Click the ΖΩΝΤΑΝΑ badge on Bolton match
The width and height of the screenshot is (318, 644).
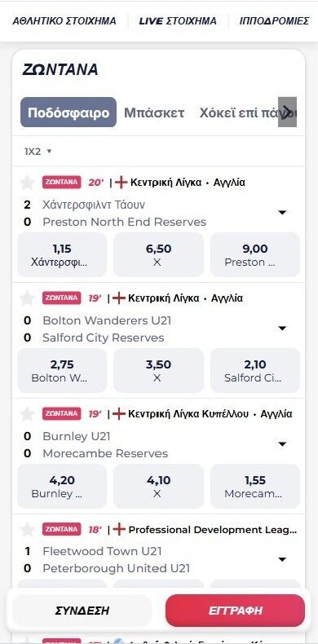pyautogui.click(x=61, y=298)
